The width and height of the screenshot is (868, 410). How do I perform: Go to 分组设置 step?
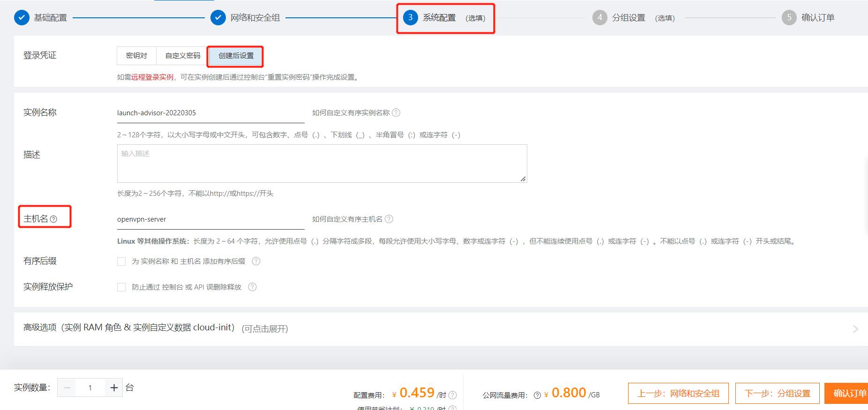click(629, 18)
